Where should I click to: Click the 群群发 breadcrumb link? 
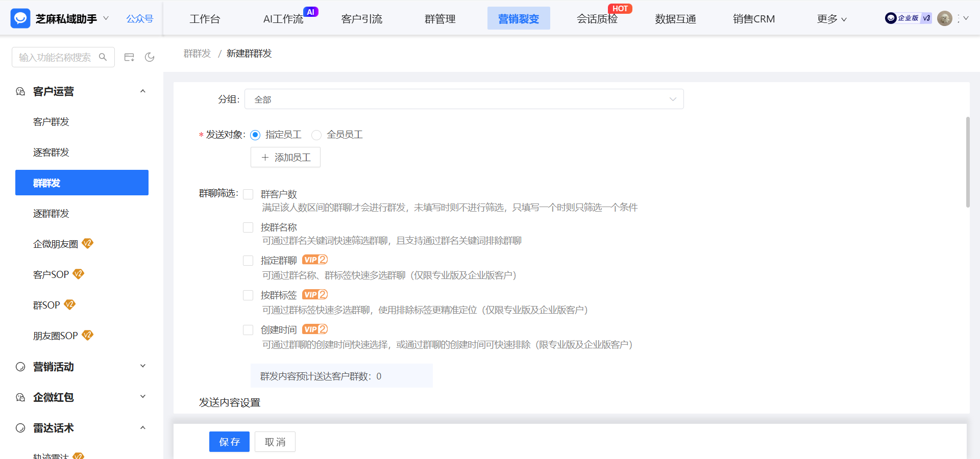[x=197, y=53]
